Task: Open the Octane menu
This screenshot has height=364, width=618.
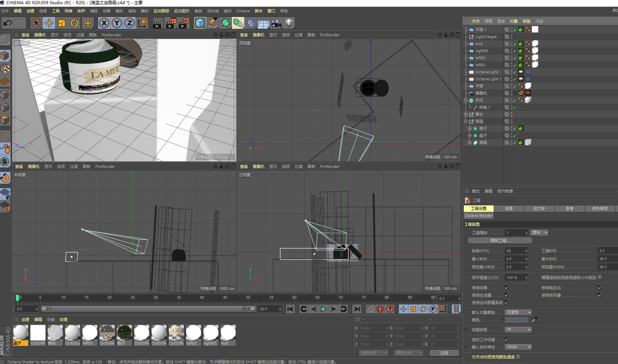Action: [243, 11]
